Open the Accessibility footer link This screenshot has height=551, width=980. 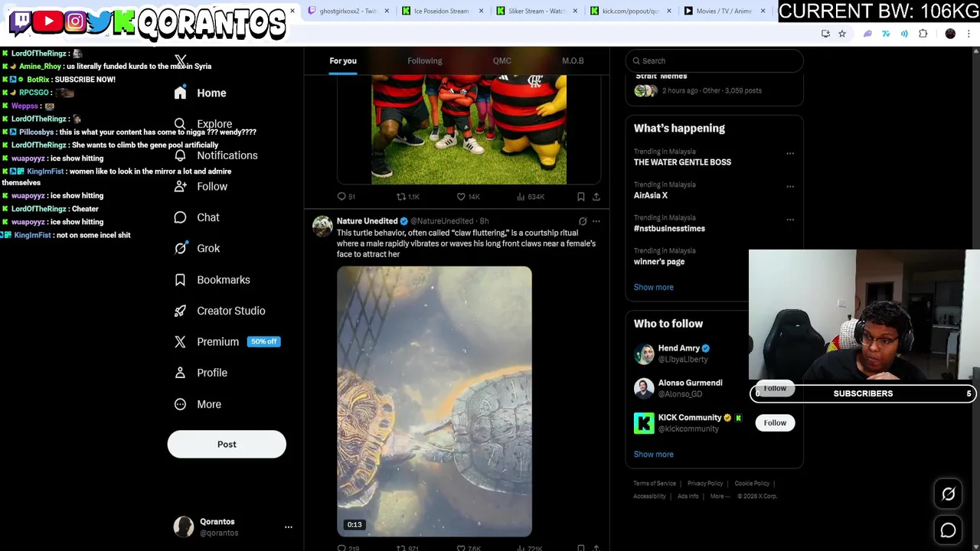[649, 496]
